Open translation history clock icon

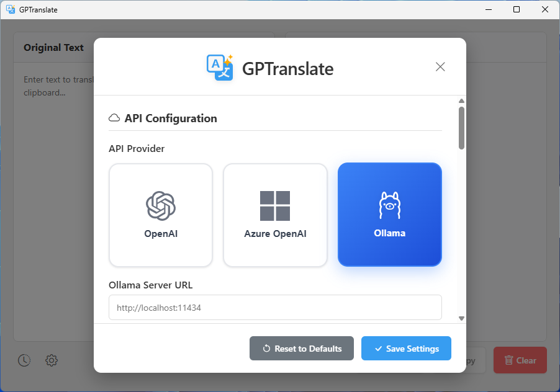(x=24, y=360)
